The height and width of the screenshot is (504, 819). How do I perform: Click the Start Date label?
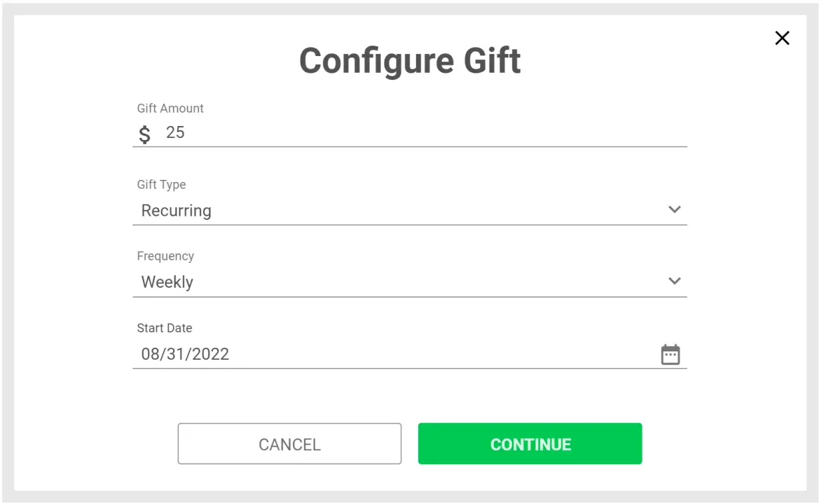point(165,328)
